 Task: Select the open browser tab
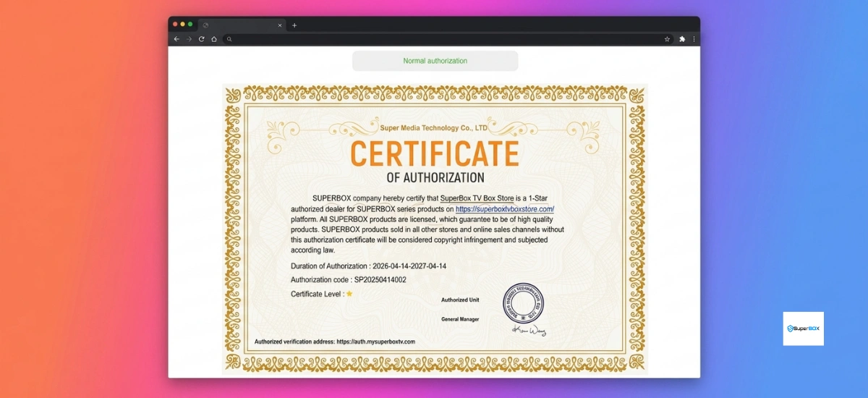[x=242, y=25]
